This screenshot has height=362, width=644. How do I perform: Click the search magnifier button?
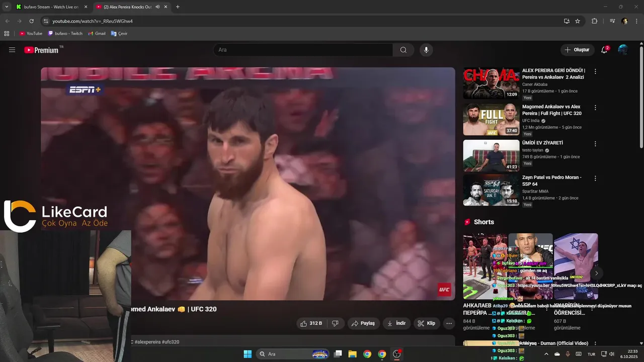pyautogui.click(x=404, y=50)
